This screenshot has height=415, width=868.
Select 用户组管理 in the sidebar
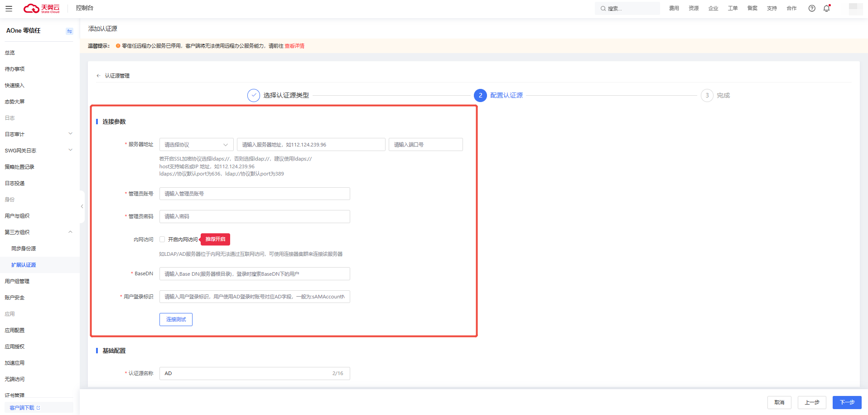coord(17,281)
